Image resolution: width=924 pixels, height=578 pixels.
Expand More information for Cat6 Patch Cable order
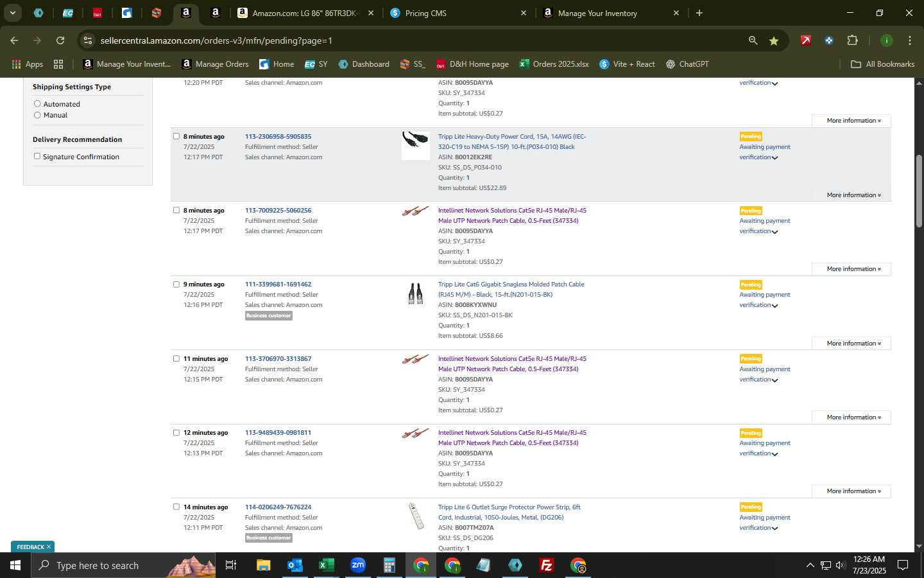click(851, 343)
